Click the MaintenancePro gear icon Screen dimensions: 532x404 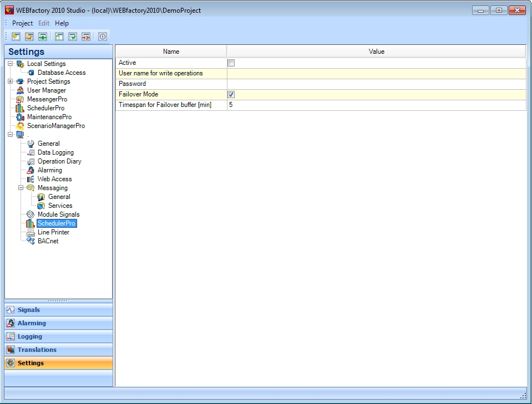click(x=20, y=117)
